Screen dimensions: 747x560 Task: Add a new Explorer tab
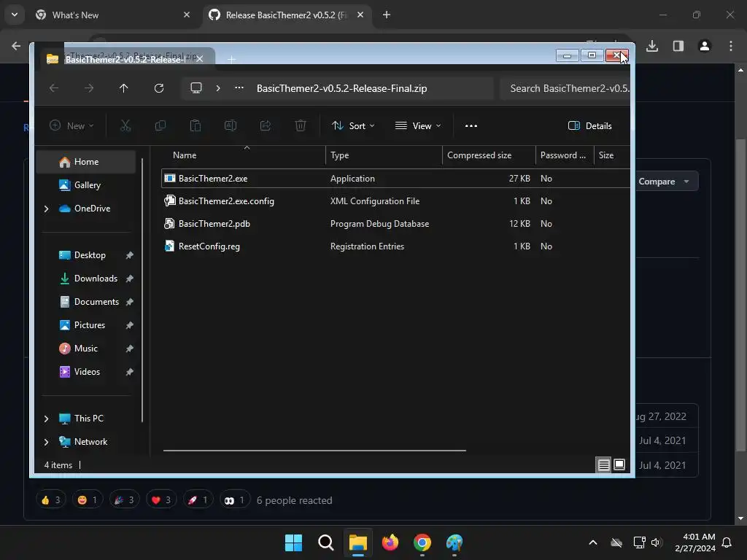(231, 59)
